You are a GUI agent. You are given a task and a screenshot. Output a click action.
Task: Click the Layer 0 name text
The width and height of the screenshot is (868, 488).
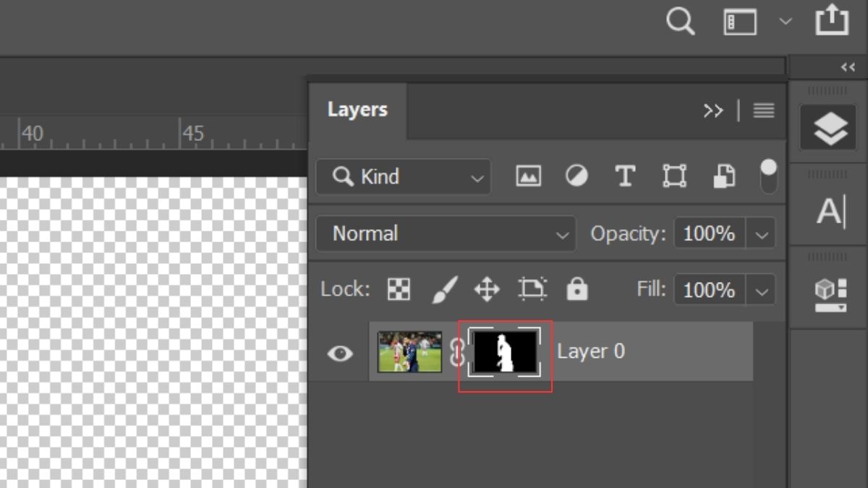[590, 351]
